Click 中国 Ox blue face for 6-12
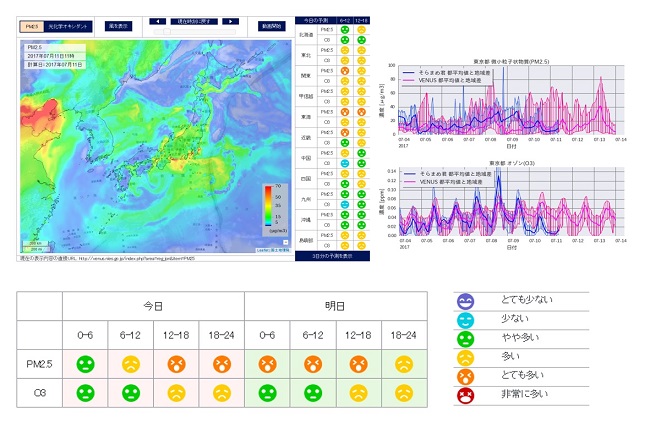Image resolution: width=650 pixels, height=429 pixels. tap(344, 163)
